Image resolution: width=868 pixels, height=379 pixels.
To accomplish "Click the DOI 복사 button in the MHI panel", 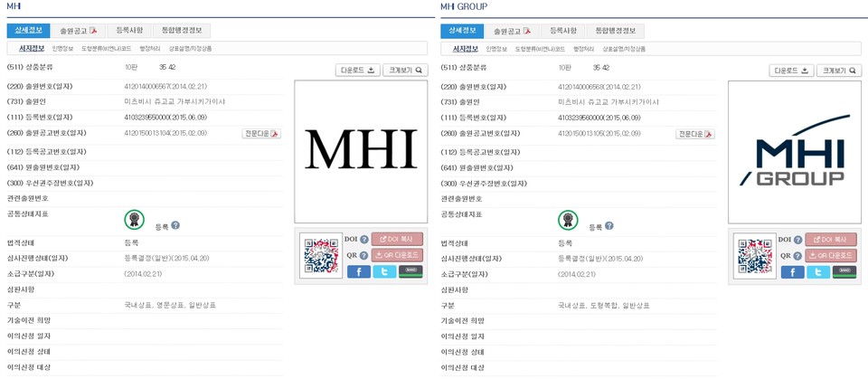I will [397, 240].
